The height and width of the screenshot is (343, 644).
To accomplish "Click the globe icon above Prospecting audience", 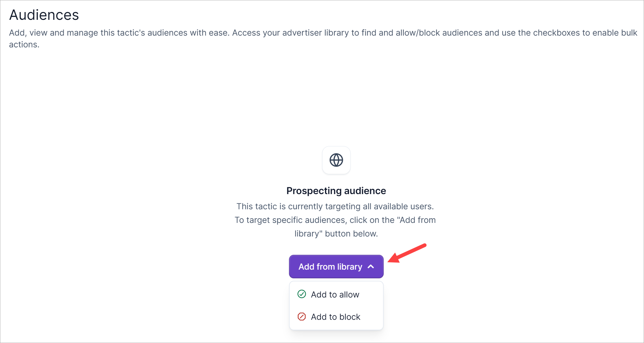I will coord(336,160).
